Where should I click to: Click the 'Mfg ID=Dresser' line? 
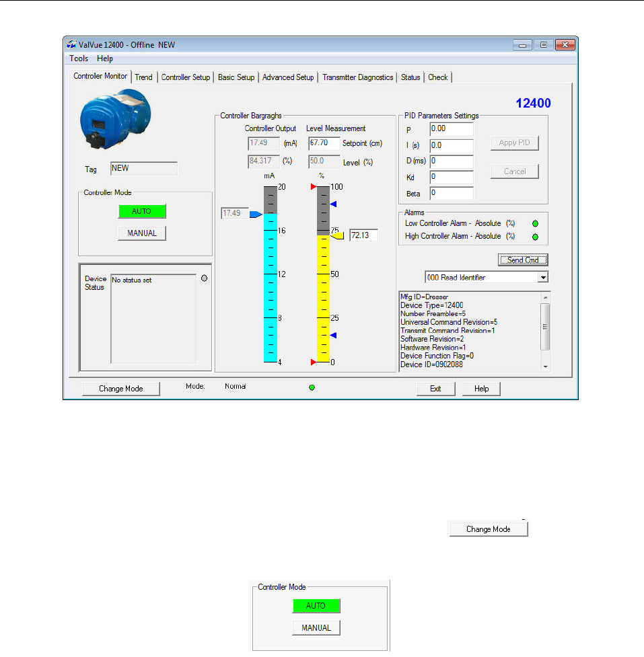[425, 297]
